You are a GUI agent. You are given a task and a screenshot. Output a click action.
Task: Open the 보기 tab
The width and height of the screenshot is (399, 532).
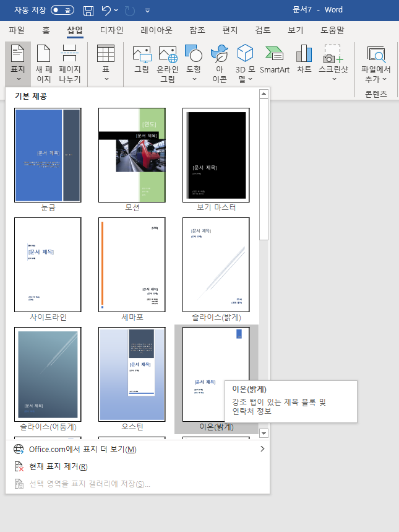pyautogui.click(x=295, y=30)
